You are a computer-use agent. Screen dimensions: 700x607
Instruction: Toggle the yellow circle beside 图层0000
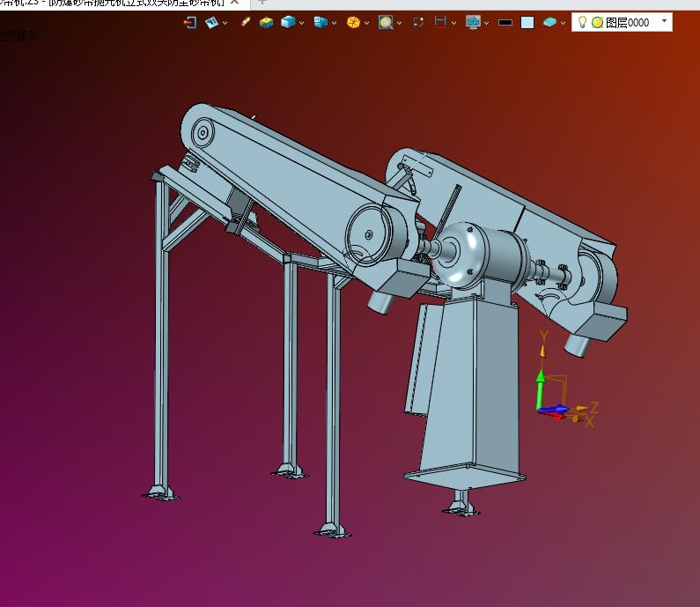tap(597, 23)
